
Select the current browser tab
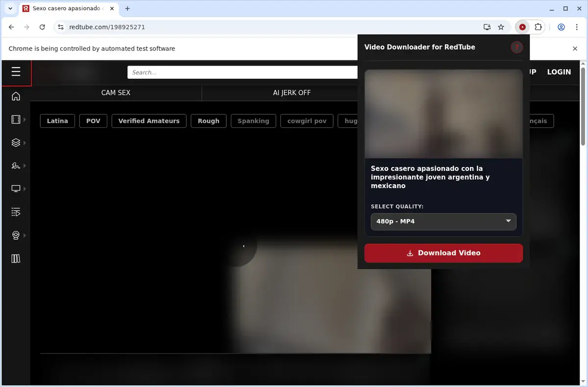(x=68, y=9)
